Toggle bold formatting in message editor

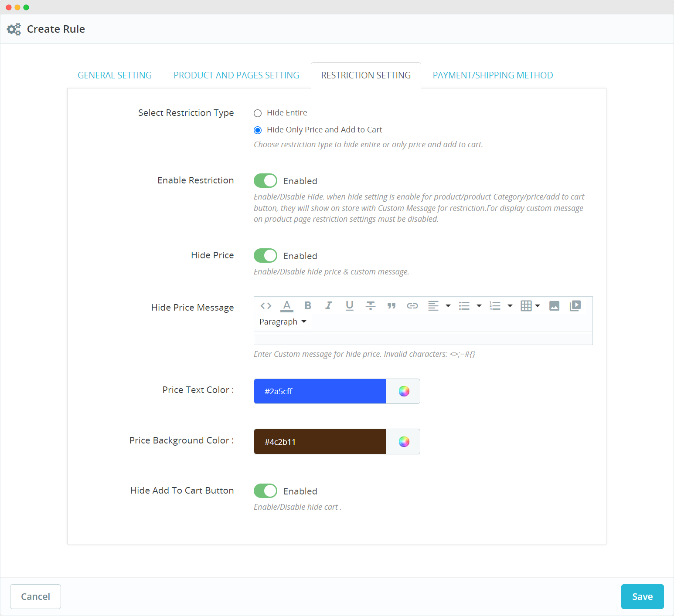[x=308, y=306]
